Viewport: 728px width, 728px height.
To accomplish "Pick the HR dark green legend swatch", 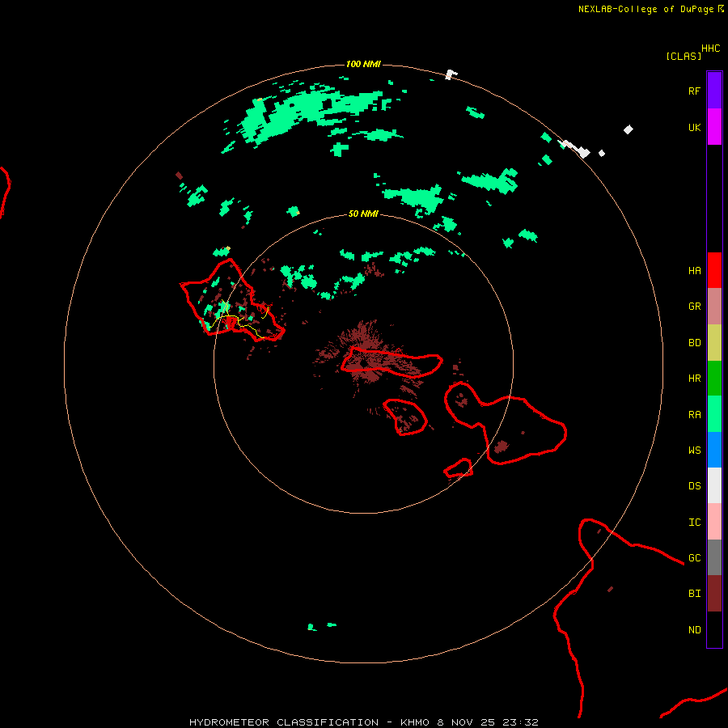I will click(714, 379).
